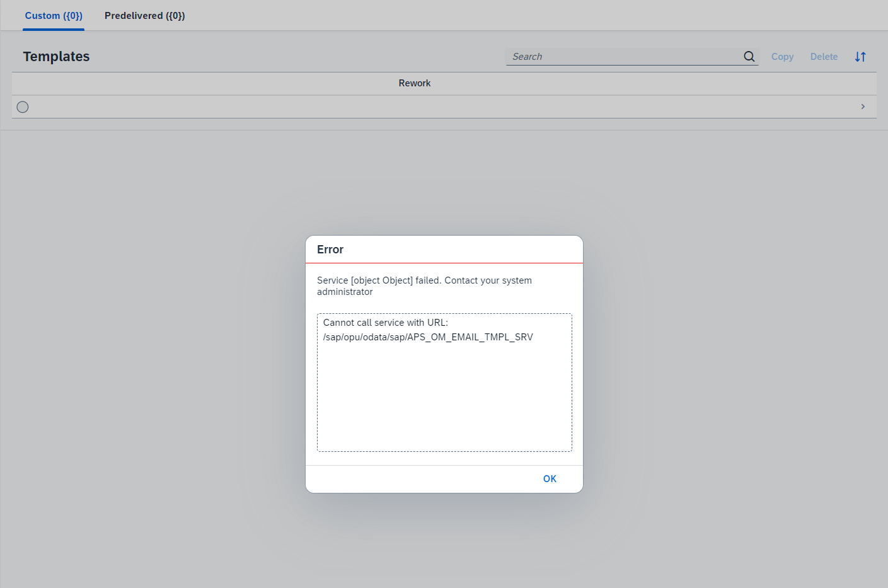Switch to the Custom tab
The width and height of the screenshot is (888, 588).
(54, 16)
